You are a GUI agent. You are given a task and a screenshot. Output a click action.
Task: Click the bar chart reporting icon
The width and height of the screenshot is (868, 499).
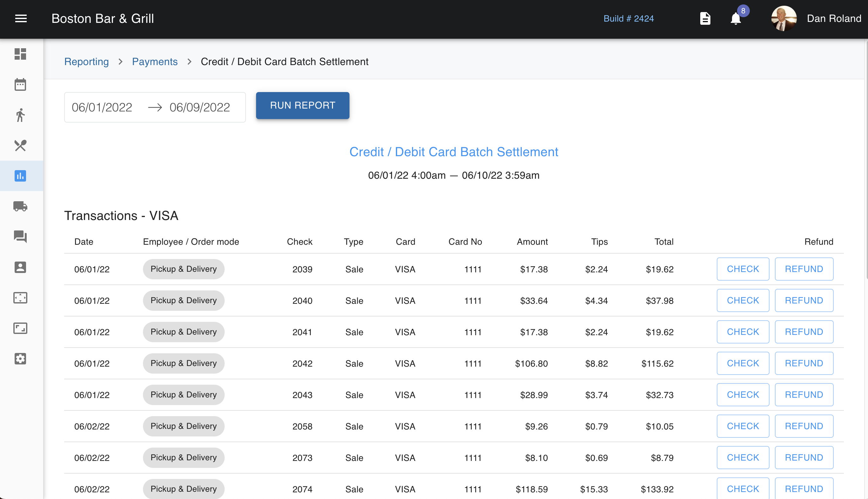[20, 176]
